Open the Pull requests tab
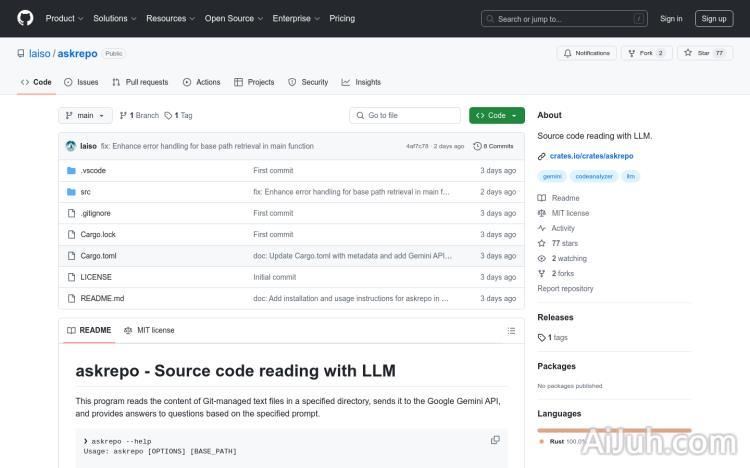Screen dimensions: 750x468 click(x=140, y=82)
